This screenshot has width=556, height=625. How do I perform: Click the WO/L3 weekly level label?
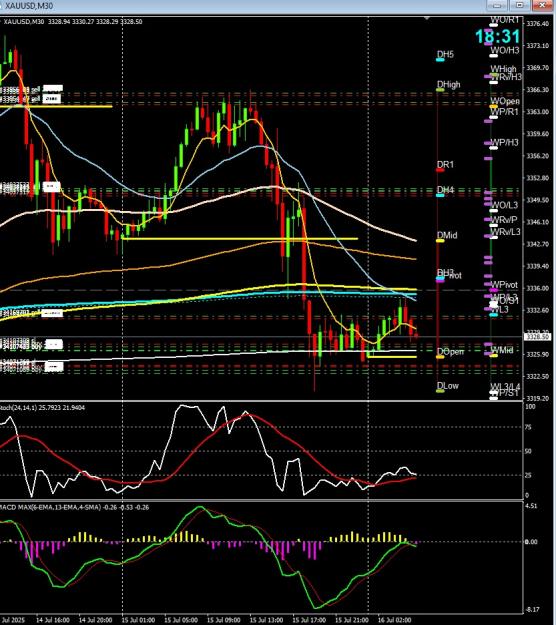point(504,205)
